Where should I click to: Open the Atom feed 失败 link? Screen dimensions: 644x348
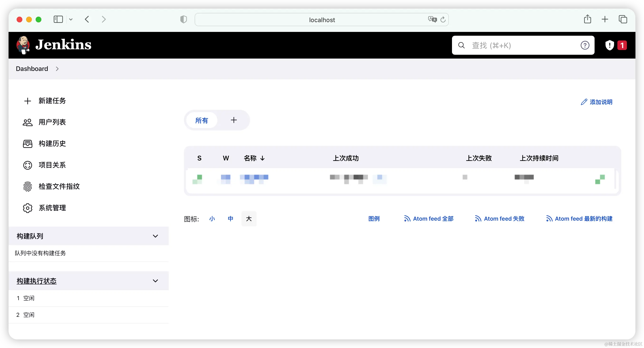(500, 219)
